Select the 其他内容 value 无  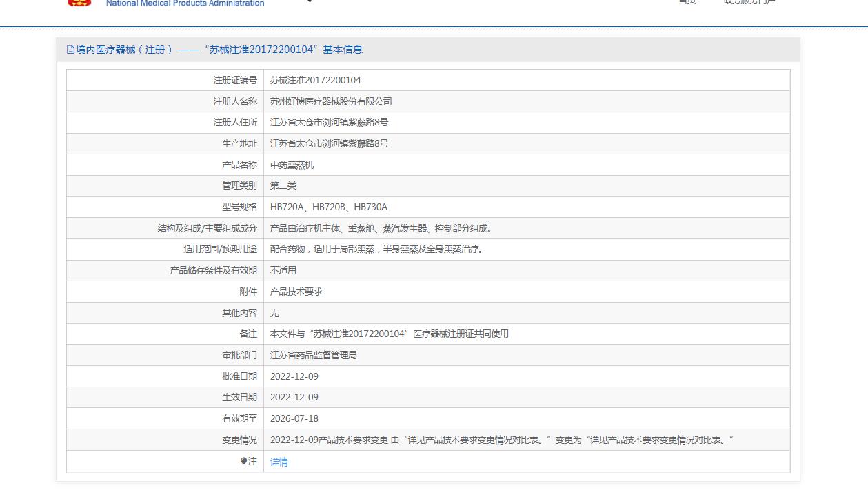274,313
